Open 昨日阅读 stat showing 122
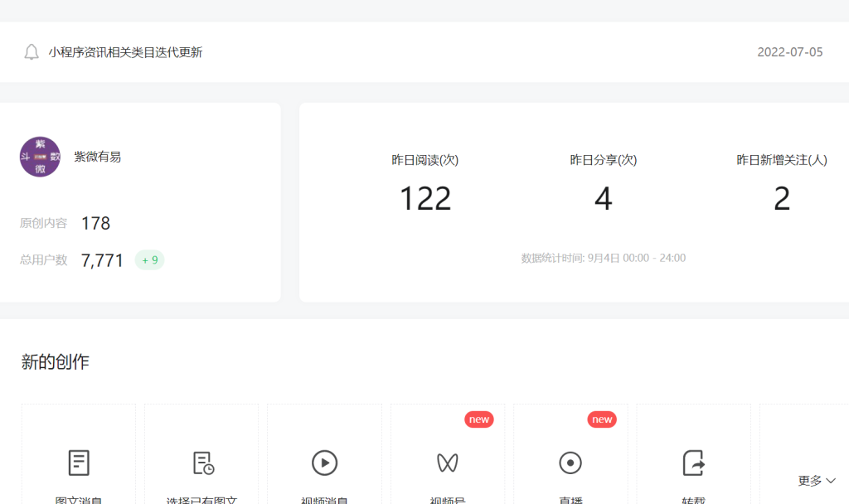This screenshot has width=849, height=504. (x=425, y=199)
